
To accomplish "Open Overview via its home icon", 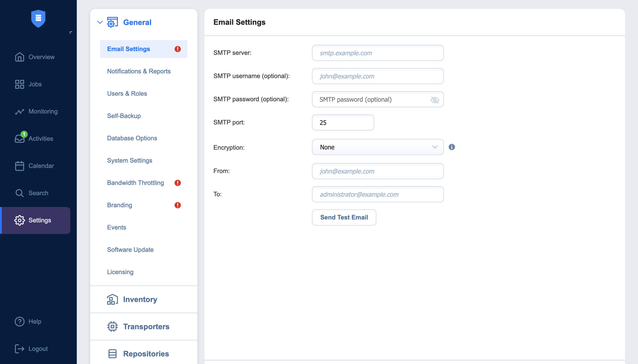I will coord(19,57).
